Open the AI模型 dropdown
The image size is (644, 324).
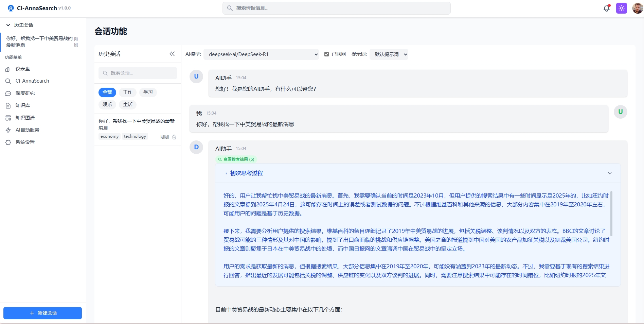pos(261,54)
